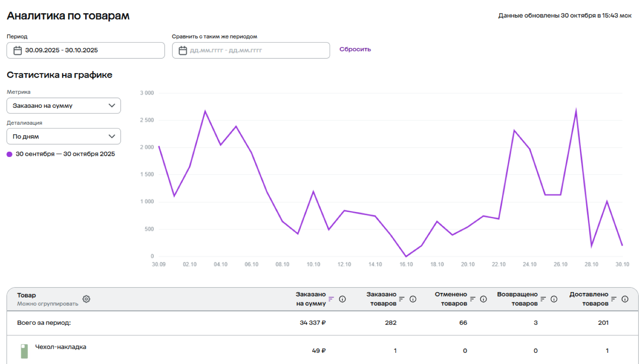Show info tooltip for Доставлено товаров
The height and width of the screenshot is (364, 639).
[625, 299]
